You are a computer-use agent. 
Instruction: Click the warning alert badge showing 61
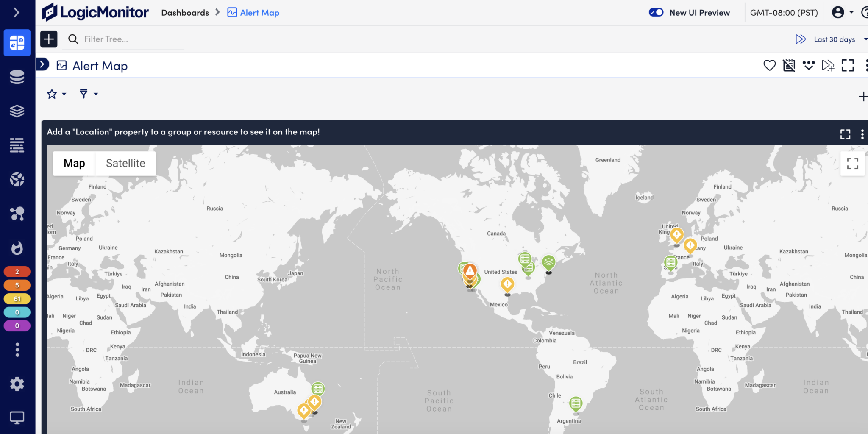tap(17, 298)
